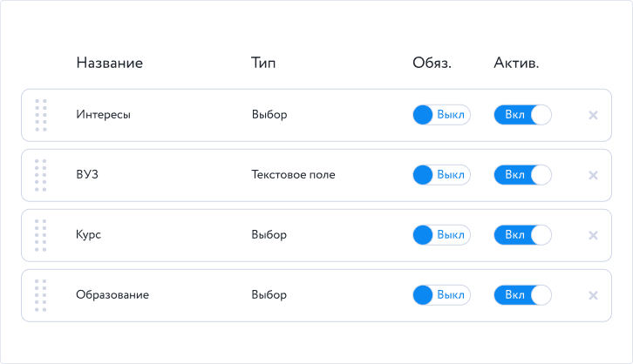
Task: Toggle required switch for Интересы
Action: coord(441,115)
